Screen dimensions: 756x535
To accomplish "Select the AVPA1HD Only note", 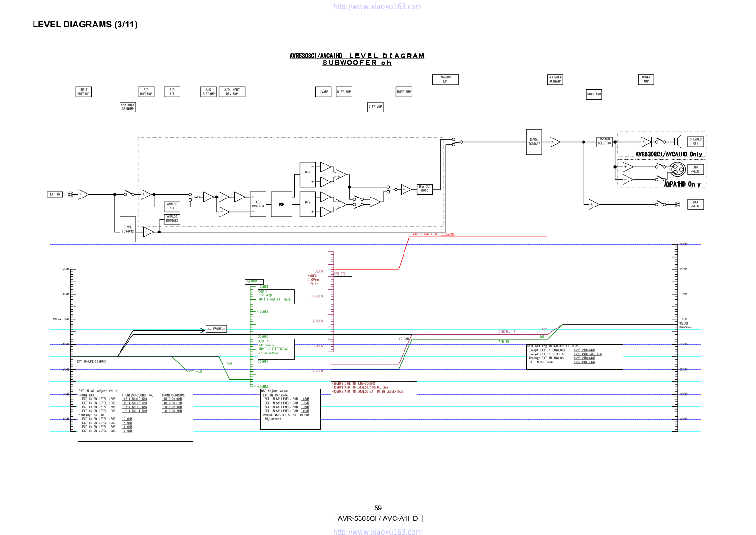I will click(682, 184).
